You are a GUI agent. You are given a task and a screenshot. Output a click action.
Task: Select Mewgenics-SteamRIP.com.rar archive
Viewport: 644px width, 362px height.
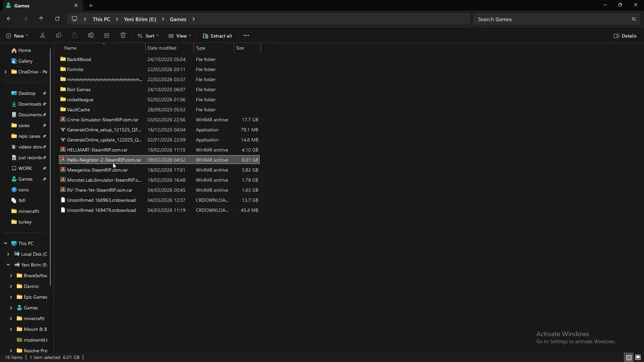[x=159, y=170]
